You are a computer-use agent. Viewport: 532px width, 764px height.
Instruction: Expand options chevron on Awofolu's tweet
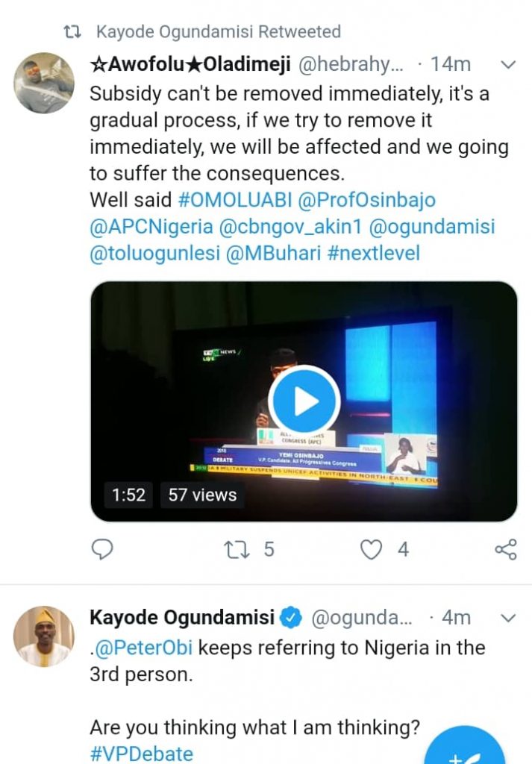pyautogui.click(x=507, y=65)
